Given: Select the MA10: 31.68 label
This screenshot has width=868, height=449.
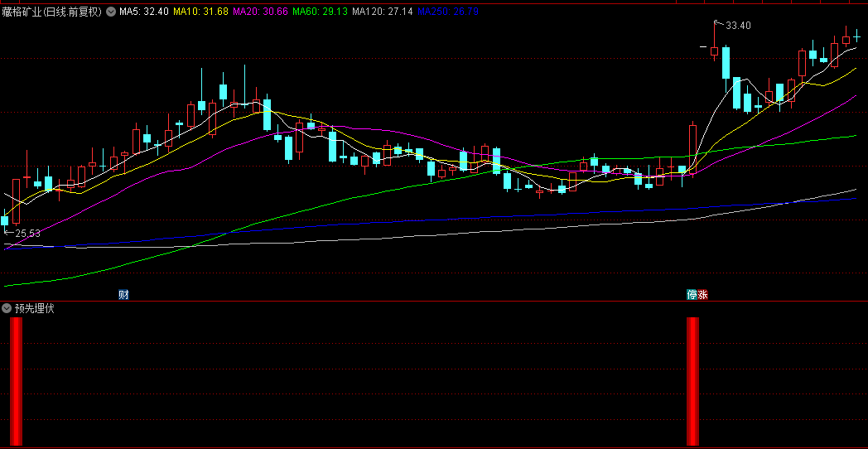Looking at the screenshot, I should [200, 11].
